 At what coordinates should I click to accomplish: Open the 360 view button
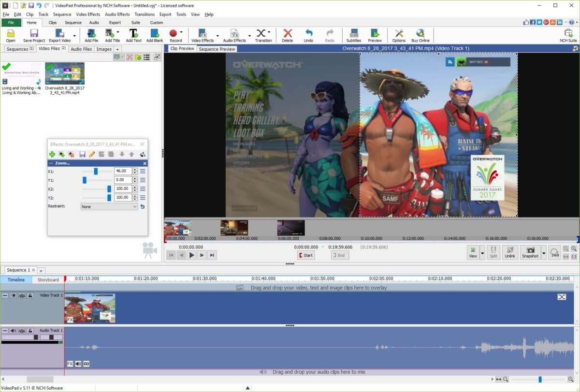pyautogui.click(x=555, y=252)
